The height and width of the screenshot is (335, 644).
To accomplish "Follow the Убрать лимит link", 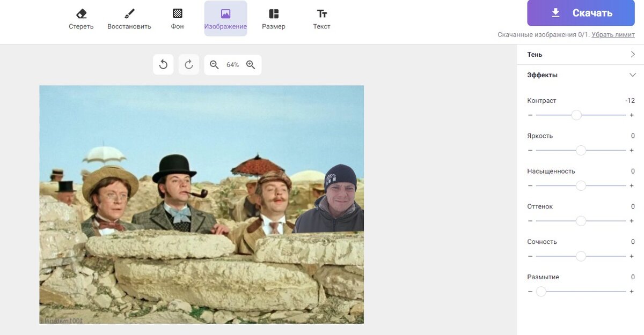I will point(613,35).
